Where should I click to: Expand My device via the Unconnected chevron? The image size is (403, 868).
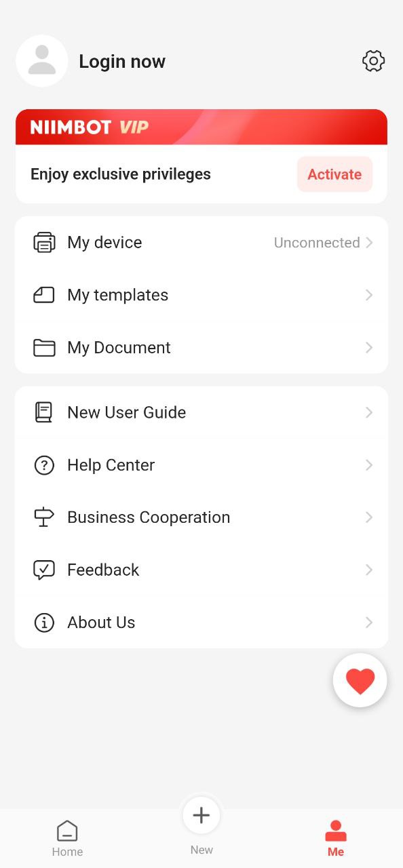tap(369, 243)
